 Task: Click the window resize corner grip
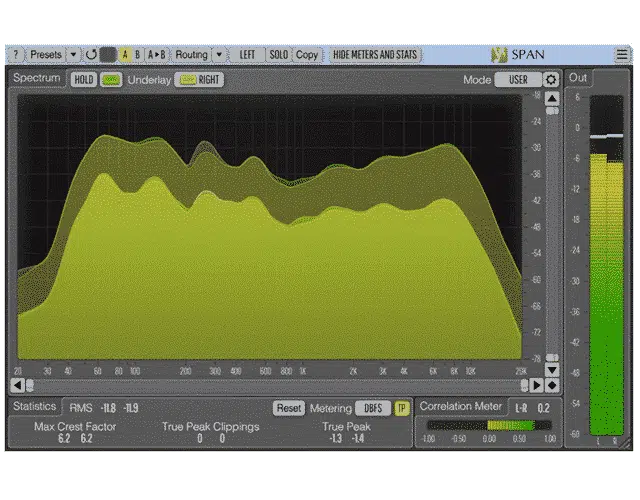(x=626, y=444)
